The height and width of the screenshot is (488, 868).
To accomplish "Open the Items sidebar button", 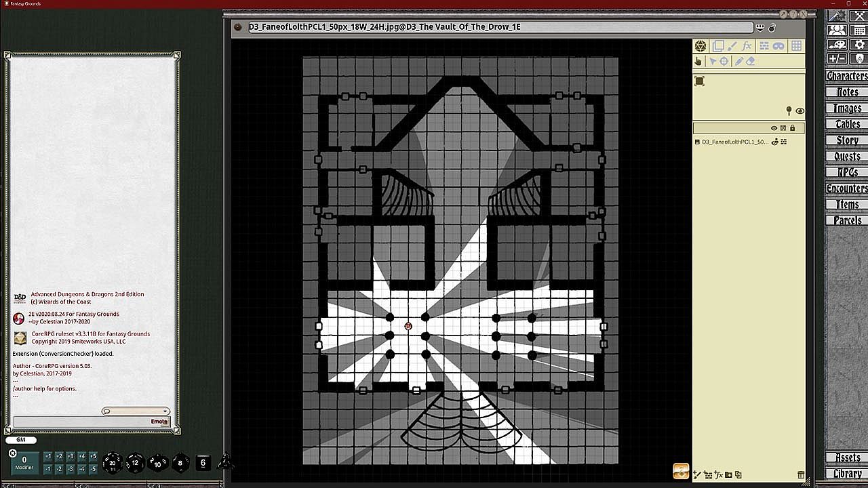I will [846, 205].
